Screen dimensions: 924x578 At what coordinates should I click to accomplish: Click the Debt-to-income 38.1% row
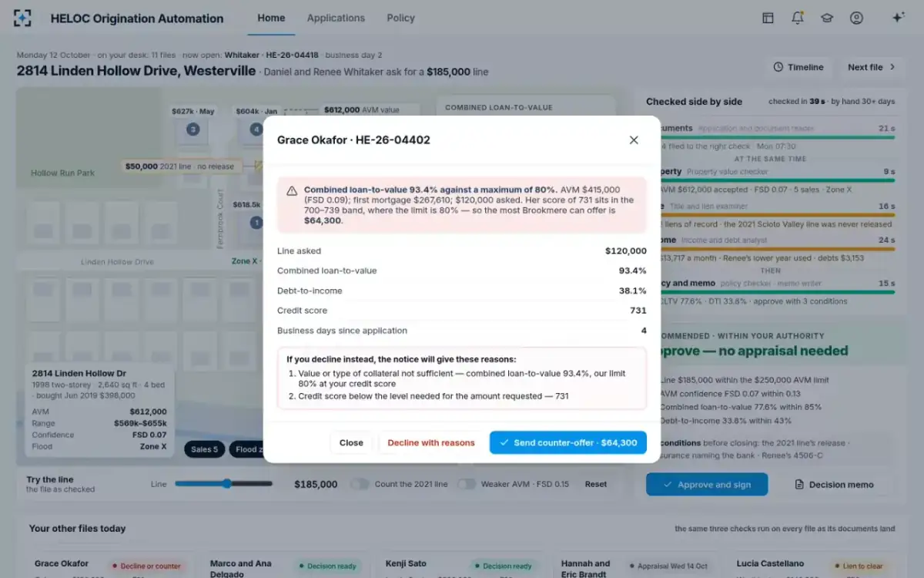(x=462, y=291)
